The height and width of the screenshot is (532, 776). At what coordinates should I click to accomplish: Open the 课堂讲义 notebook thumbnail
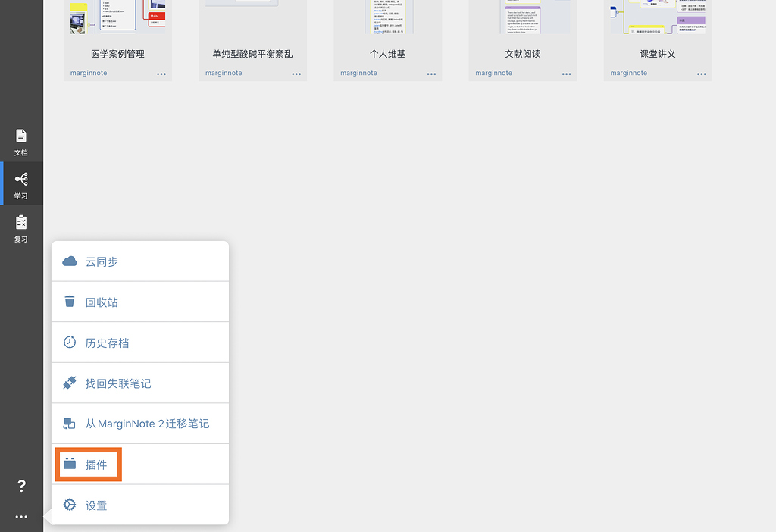pos(658,17)
